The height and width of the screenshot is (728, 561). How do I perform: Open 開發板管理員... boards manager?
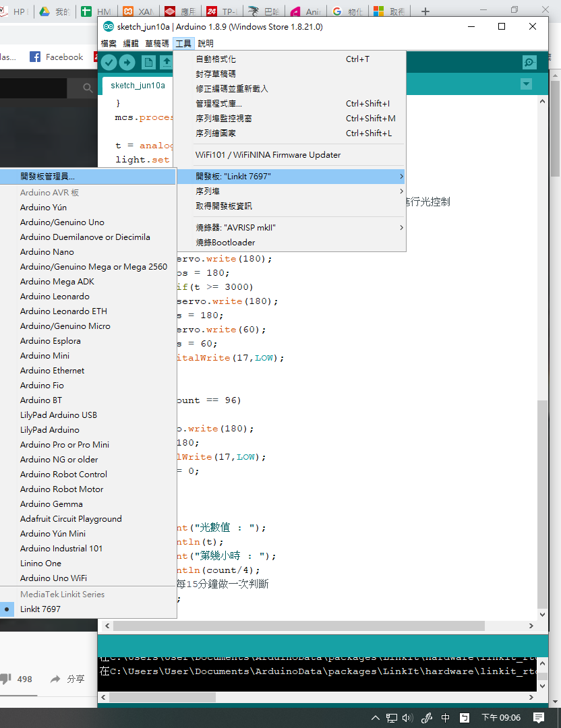(88, 177)
